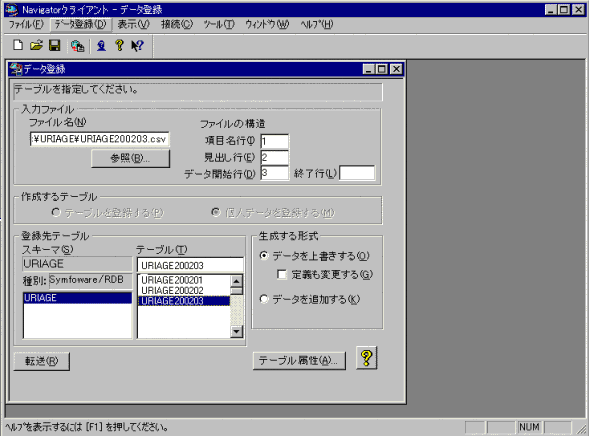The image size is (589, 436).
Task: Click the yellow help button beside テーブル属性
Action: pos(366,358)
